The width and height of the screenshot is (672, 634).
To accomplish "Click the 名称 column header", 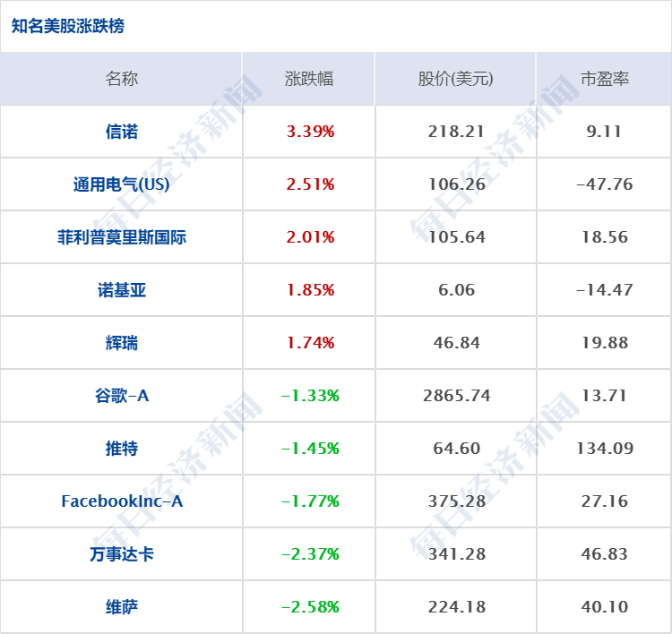I will pyautogui.click(x=122, y=79).
